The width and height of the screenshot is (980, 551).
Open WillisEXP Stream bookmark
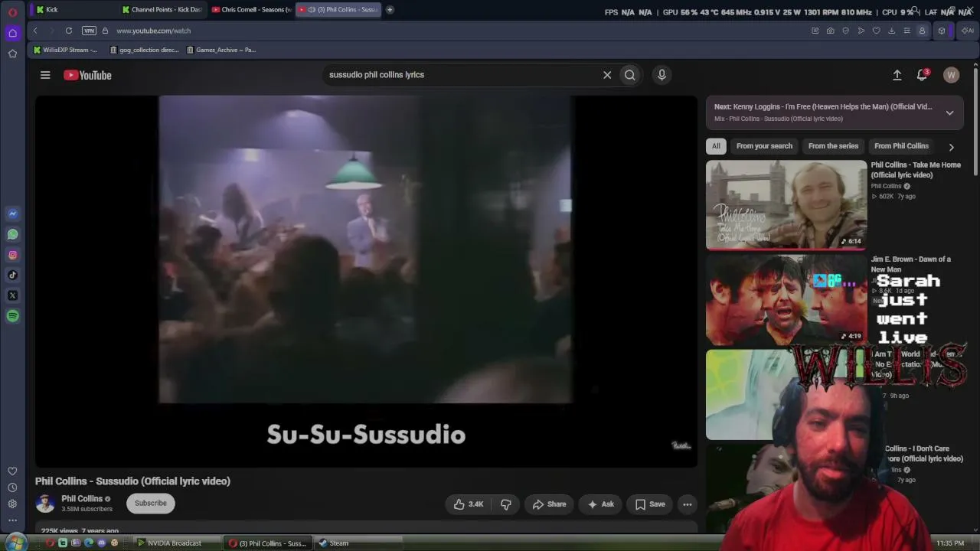(x=66, y=50)
